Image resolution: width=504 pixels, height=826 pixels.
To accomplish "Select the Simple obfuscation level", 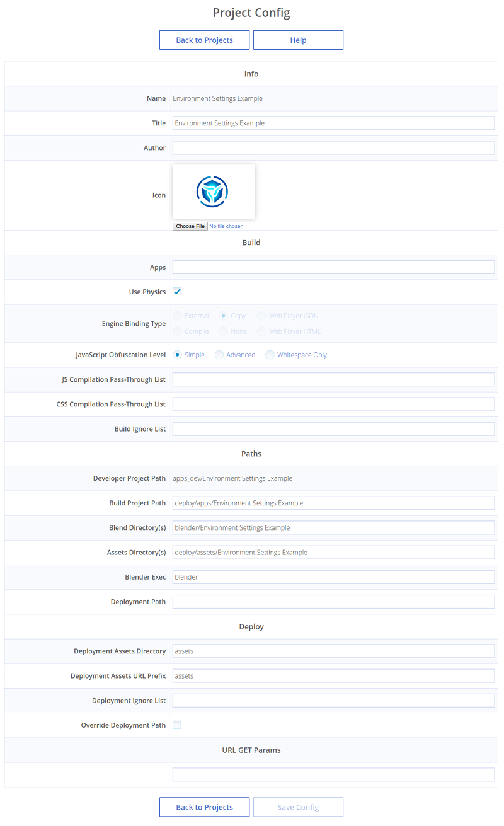I will [x=178, y=355].
